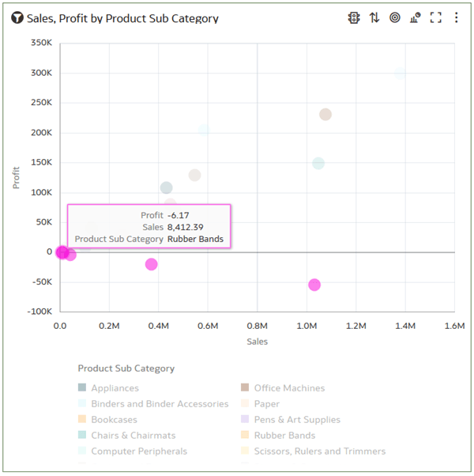Image resolution: width=474 pixels, height=476 pixels.
Task: Click the magenta bubble at -50K profit
Action: (314, 285)
